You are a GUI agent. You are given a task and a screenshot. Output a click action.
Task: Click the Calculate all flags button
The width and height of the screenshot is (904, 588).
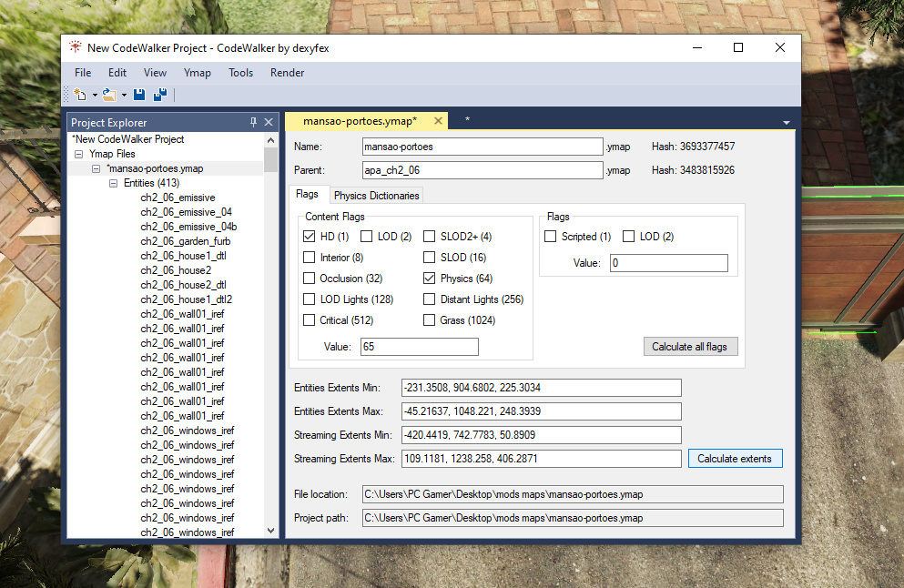690,347
